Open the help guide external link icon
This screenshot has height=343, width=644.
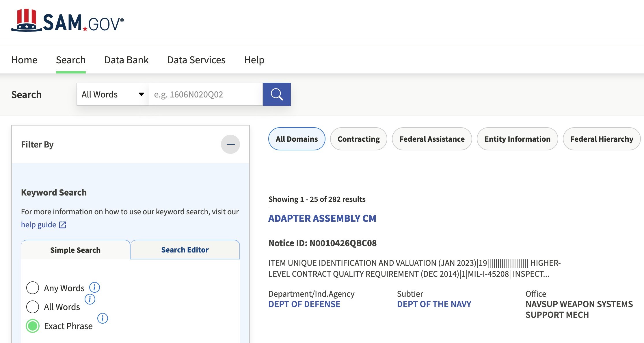tap(62, 224)
